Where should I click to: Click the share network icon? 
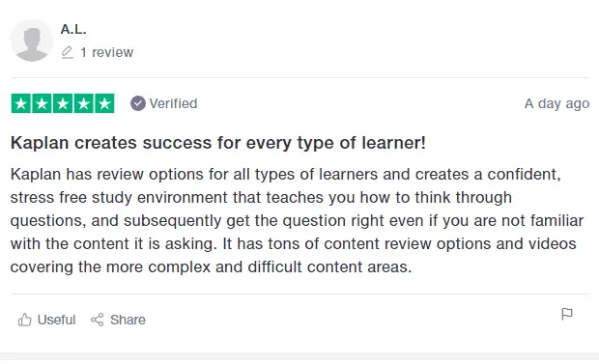[97, 320]
